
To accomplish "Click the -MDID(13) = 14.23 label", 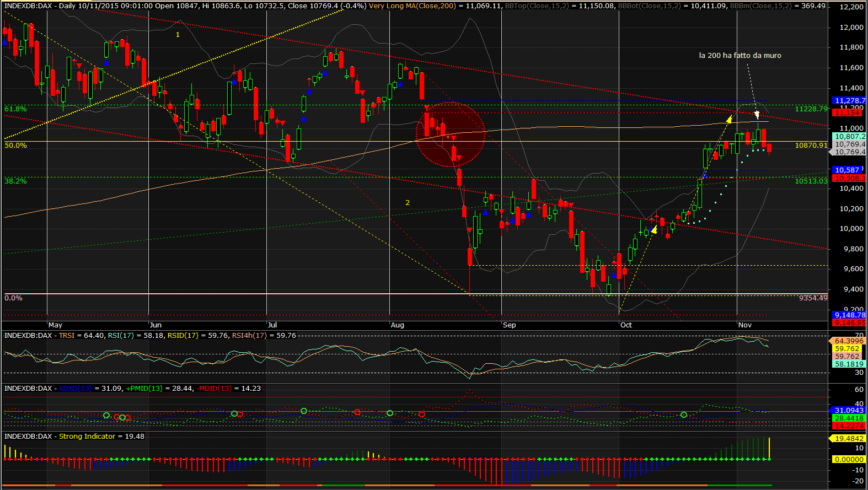I will pyautogui.click(x=229, y=389).
